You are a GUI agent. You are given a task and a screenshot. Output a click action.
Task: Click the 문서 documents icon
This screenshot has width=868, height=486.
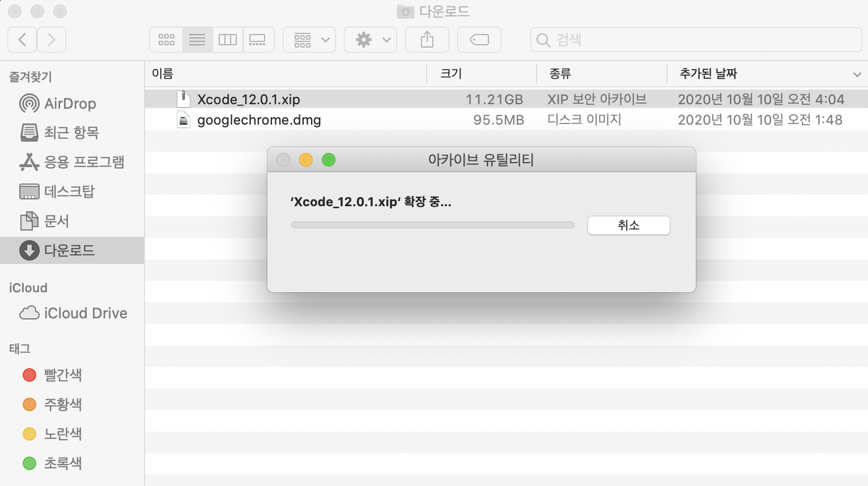29,221
